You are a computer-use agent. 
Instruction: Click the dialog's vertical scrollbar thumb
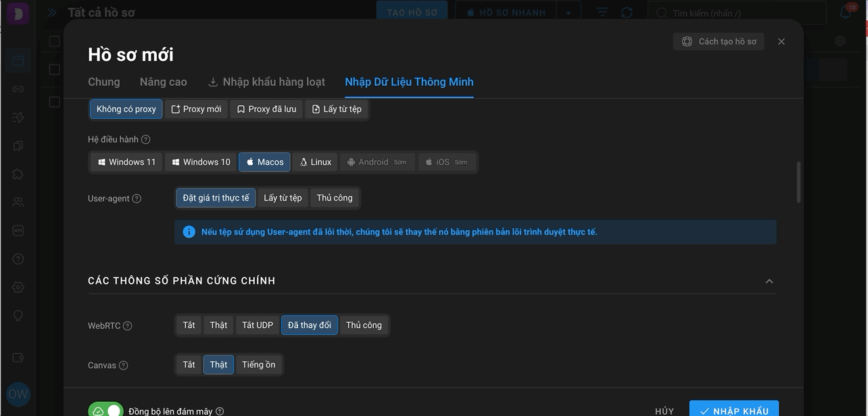point(799,182)
